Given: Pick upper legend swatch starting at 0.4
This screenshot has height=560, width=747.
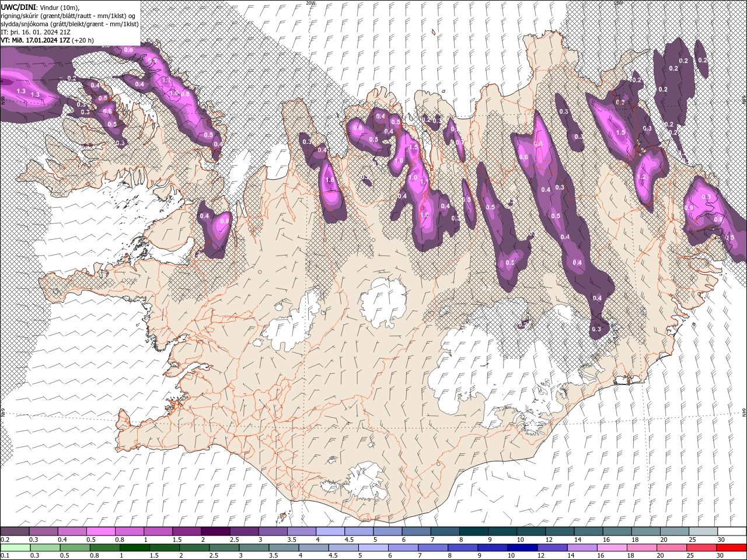Looking at the screenshot, I should click(x=72, y=531).
